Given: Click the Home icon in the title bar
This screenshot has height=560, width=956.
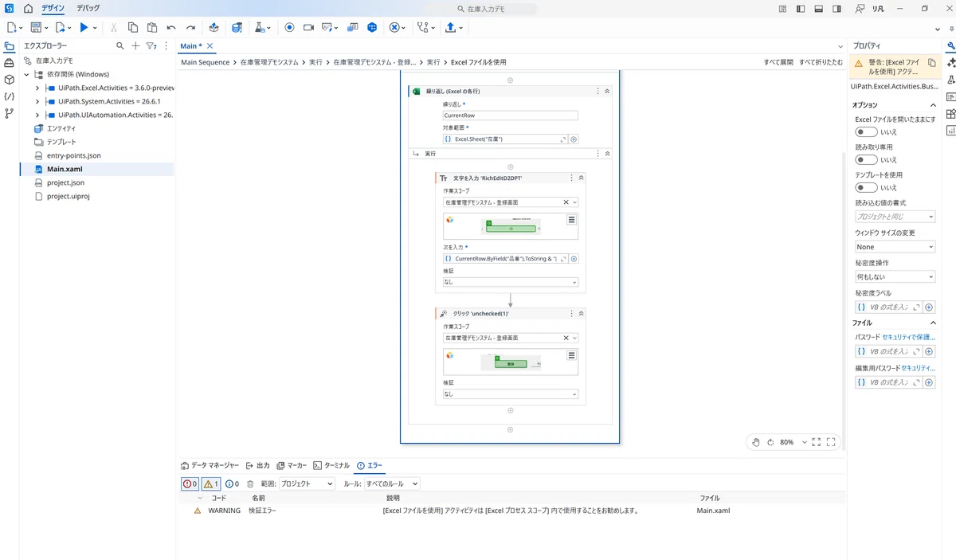Looking at the screenshot, I should (x=28, y=9).
